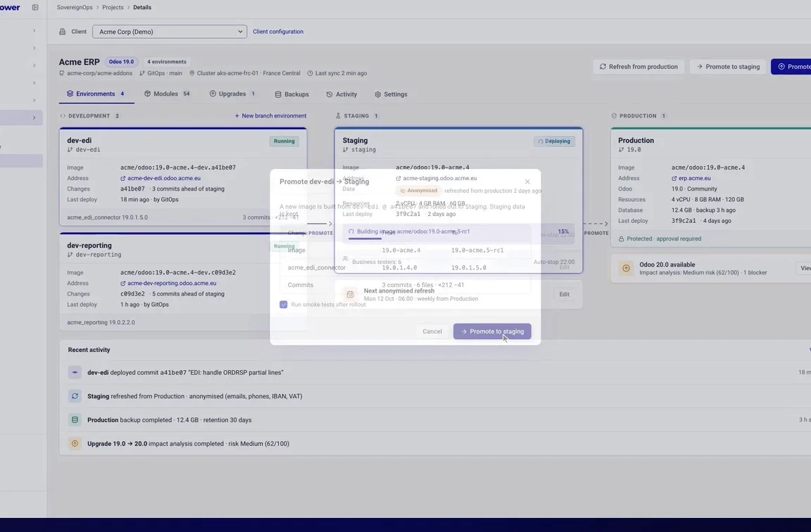811x532 pixels.
Task: Go to the Backups tab
Action: (291, 94)
